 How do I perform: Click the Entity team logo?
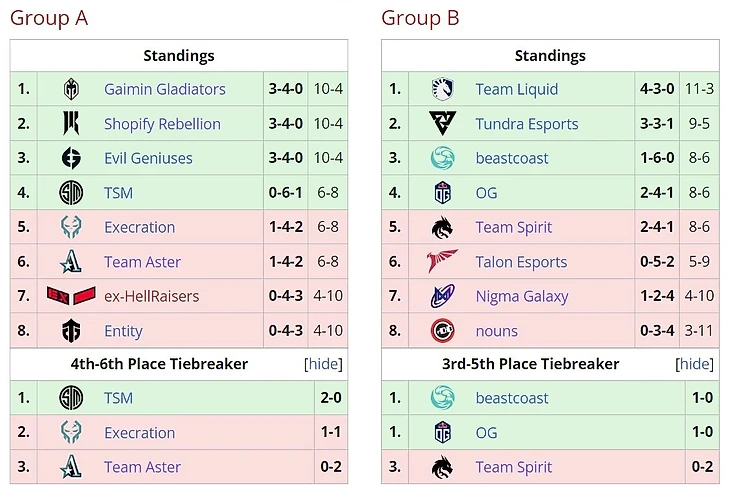pos(71,330)
